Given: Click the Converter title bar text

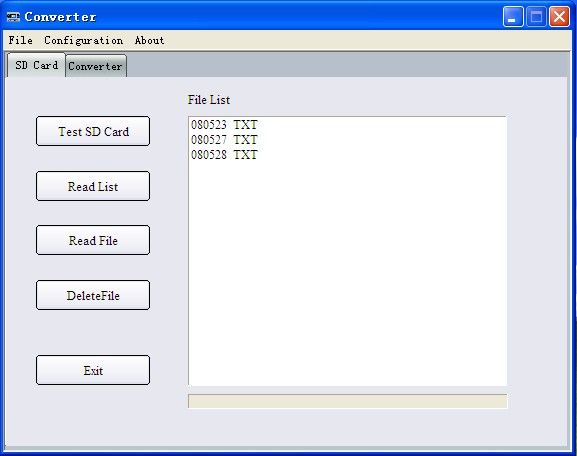Looking at the screenshot, I should tap(60, 17).
